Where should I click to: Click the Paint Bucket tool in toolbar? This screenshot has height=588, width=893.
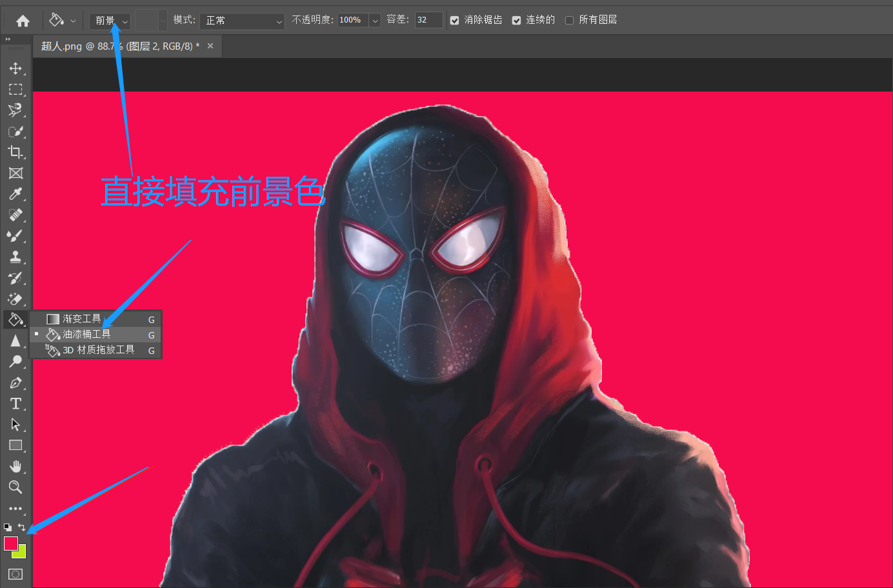pyautogui.click(x=15, y=319)
